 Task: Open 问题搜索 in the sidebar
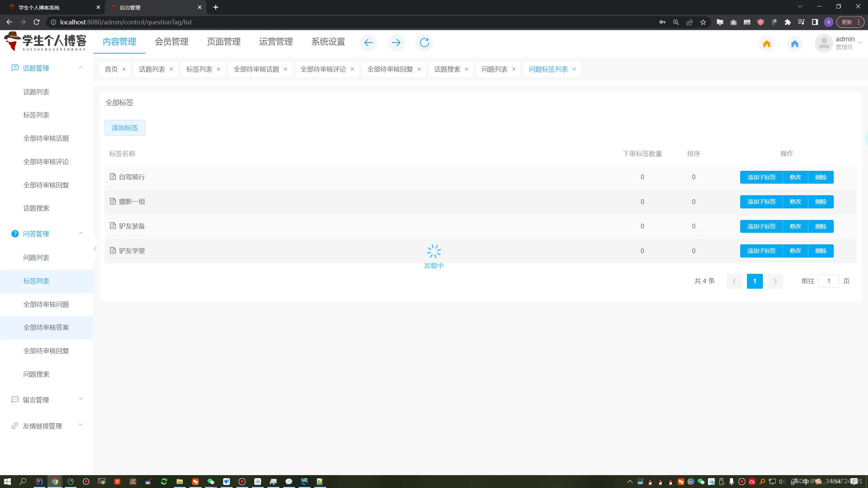(36, 374)
